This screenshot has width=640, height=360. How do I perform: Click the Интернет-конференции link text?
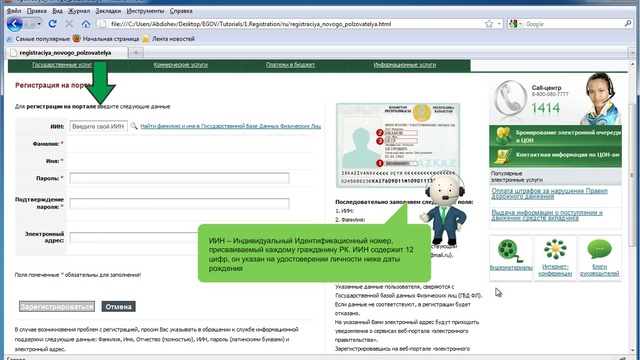[x=555, y=270]
